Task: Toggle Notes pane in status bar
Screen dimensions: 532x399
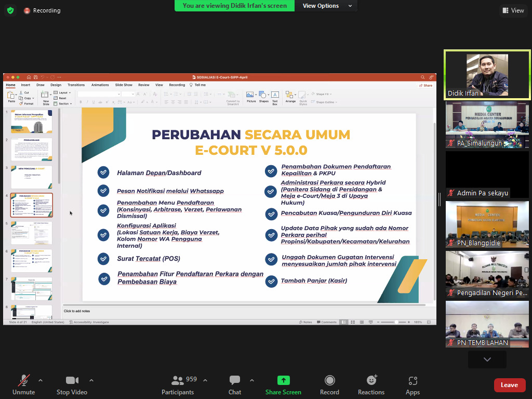Action: 305,322
